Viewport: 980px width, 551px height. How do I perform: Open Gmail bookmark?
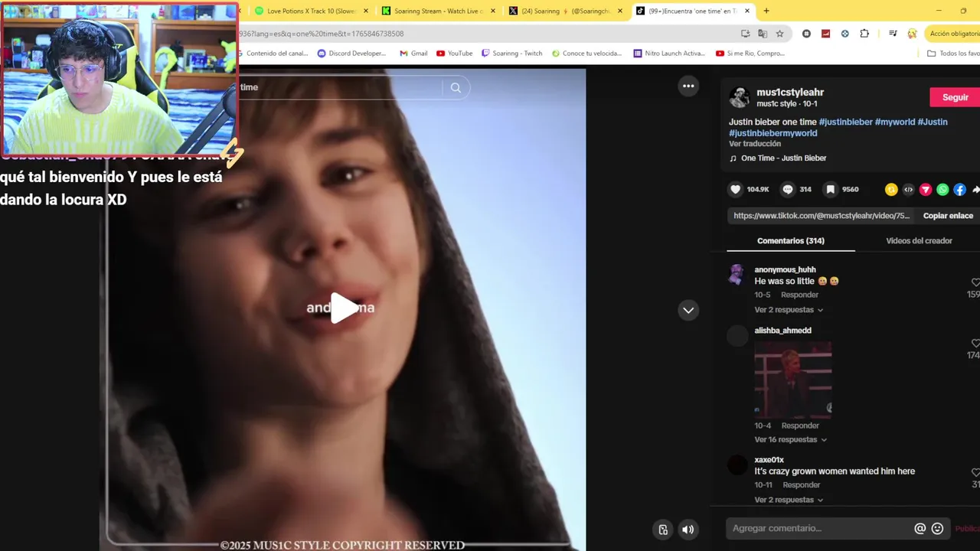[413, 54]
